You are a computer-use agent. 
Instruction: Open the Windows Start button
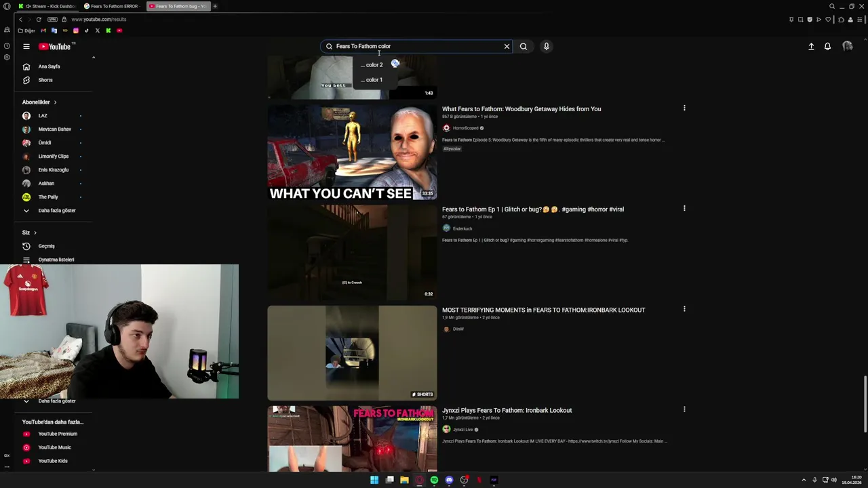tap(374, 480)
